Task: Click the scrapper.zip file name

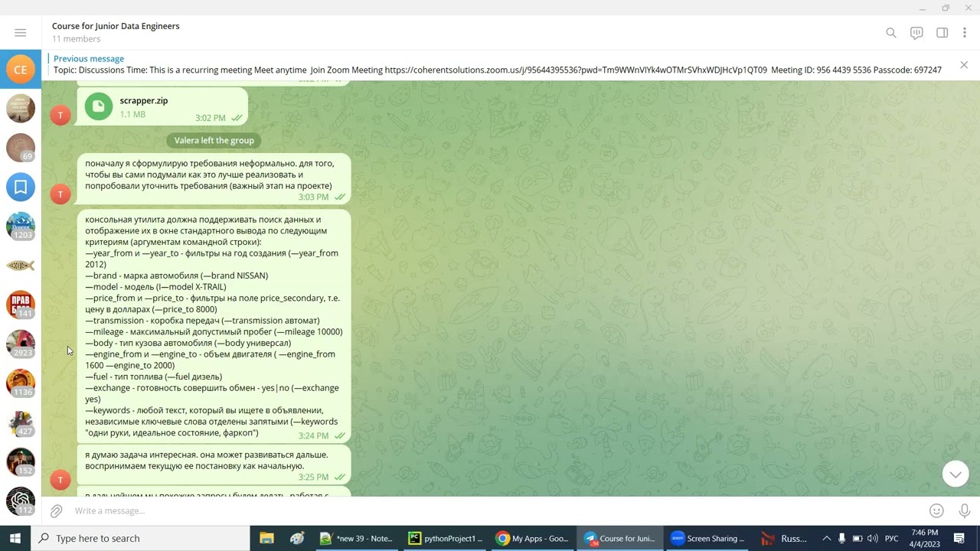Action: tap(144, 100)
